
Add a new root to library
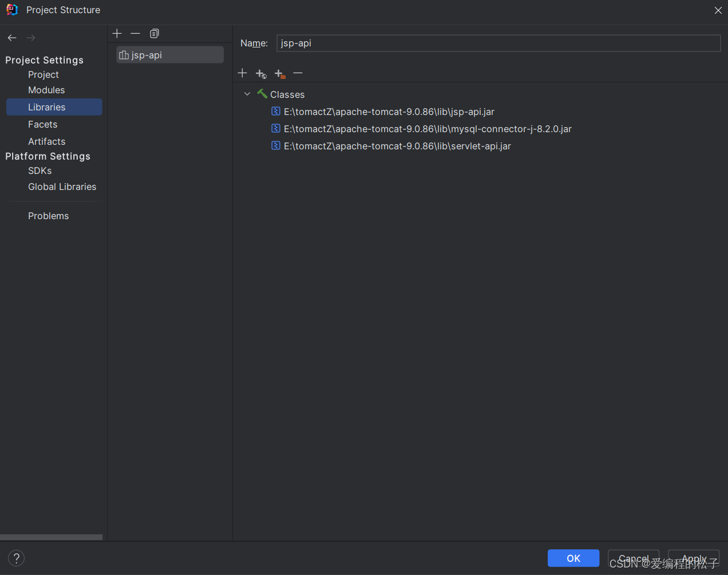point(242,73)
